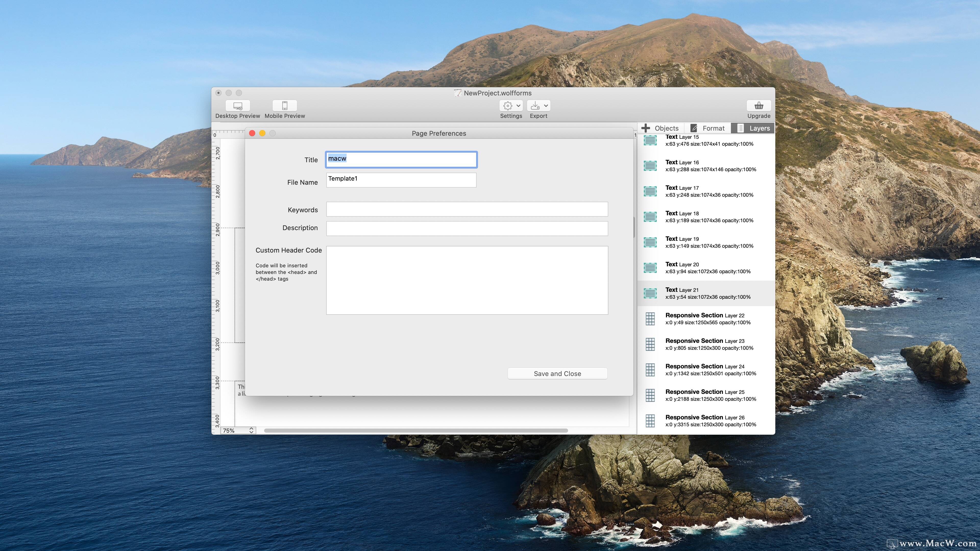Open Desktop Preview from toolbar
The width and height of the screenshot is (980, 551).
coord(238,106)
